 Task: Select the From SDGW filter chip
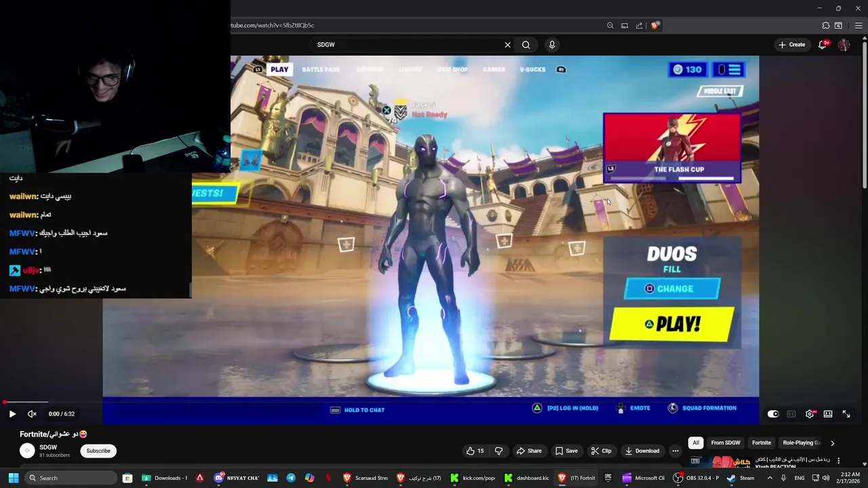click(x=726, y=443)
